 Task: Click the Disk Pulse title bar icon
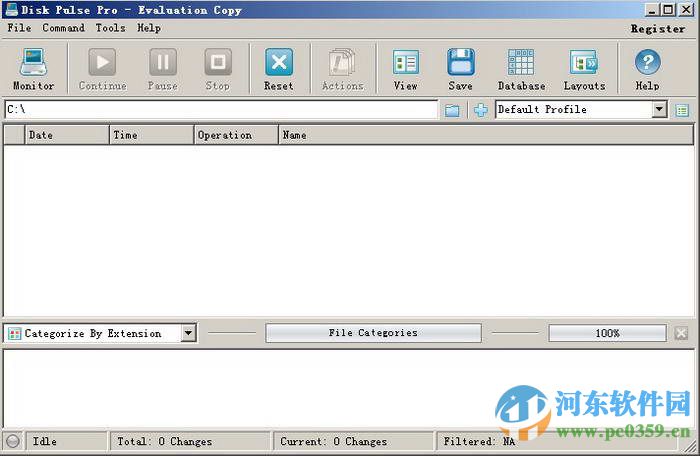pyautogui.click(x=12, y=9)
